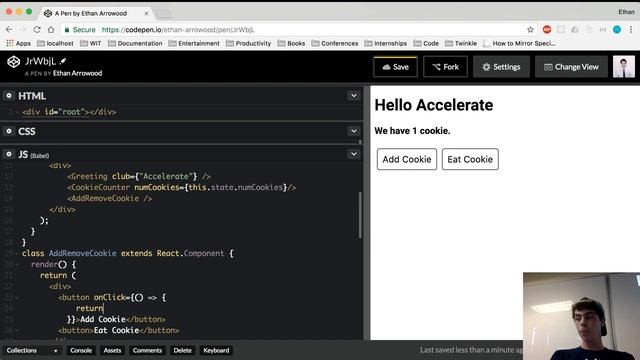Open the Chrome three-dot menu

coord(631,29)
